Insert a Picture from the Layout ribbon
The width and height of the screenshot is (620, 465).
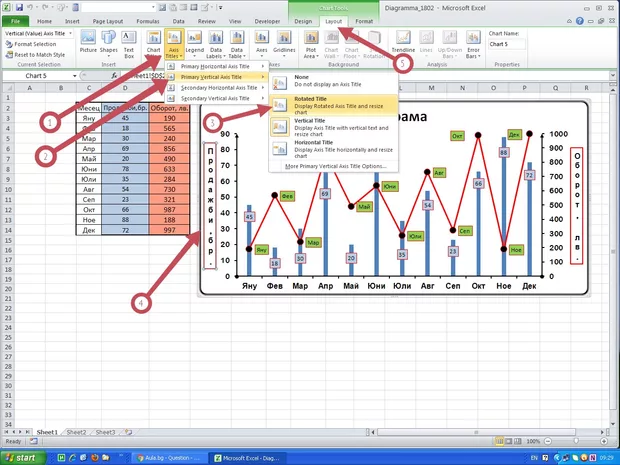tap(88, 42)
